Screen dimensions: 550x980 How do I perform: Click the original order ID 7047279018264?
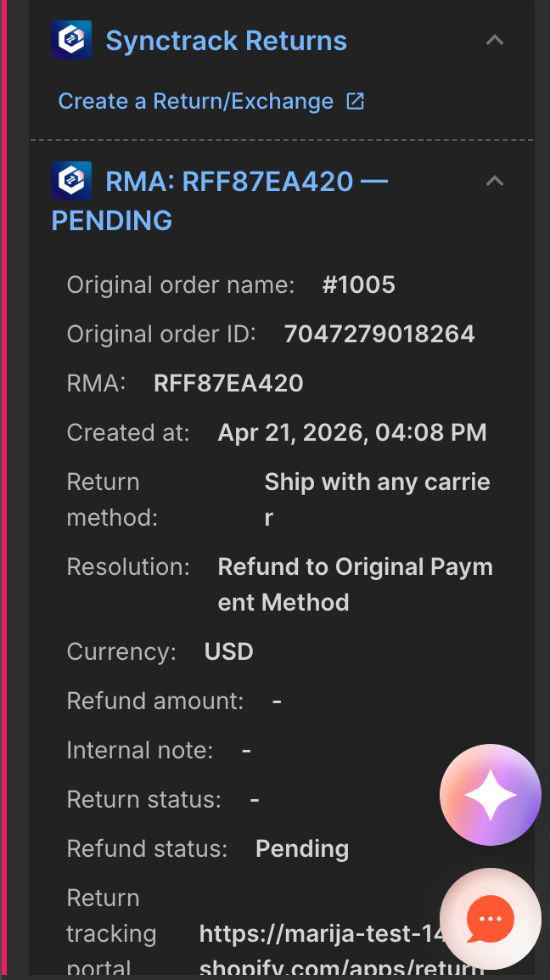click(379, 334)
